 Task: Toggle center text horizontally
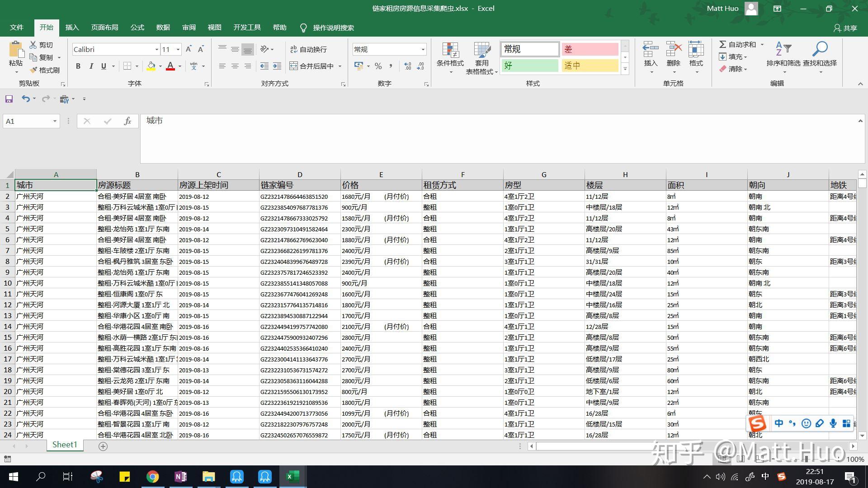[x=235, y=66]
